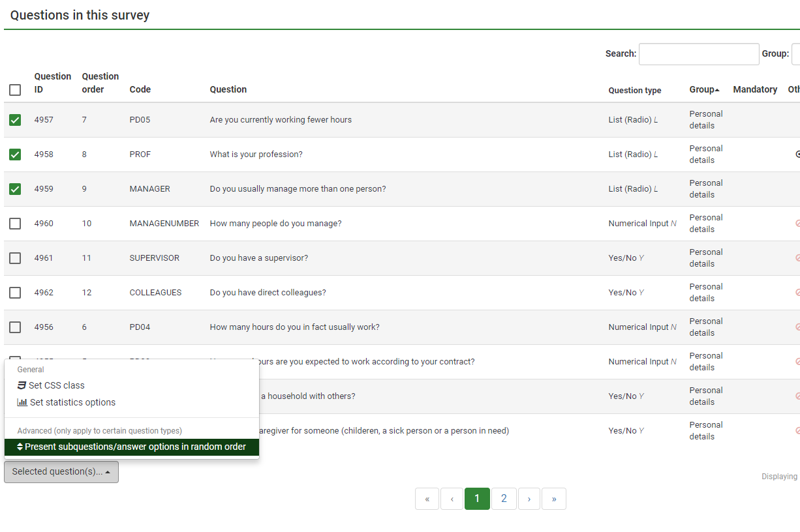This screenshot has width=800, height=532.
Task: Uncheck the checkbox for question 4957
Action: tap(15, 120)
